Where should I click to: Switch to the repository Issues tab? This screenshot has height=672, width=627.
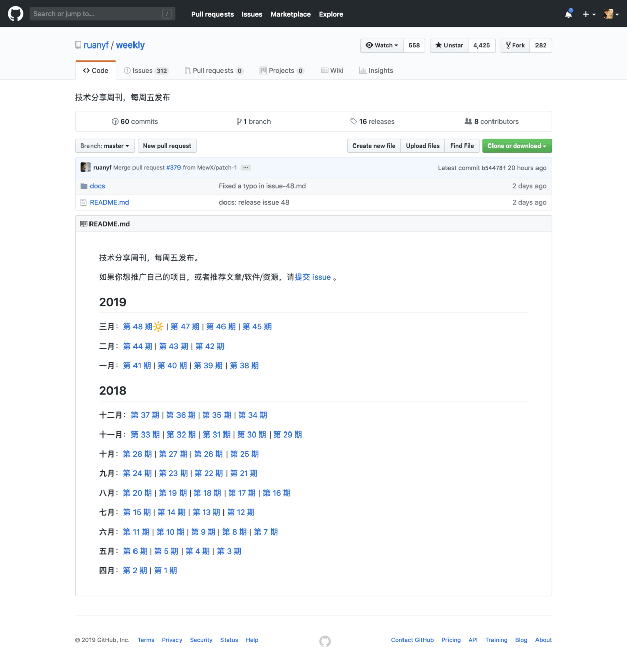point(146,71)
